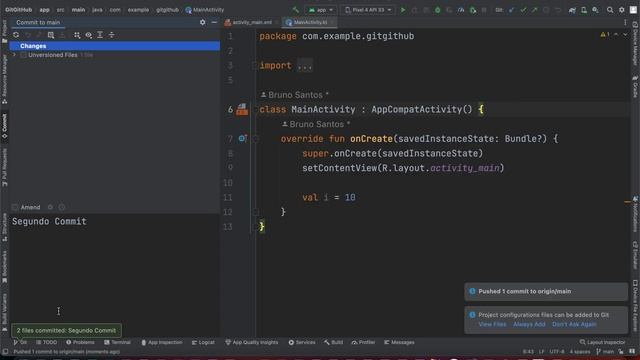Open the Git tool window tab

(x=20, y=342)
